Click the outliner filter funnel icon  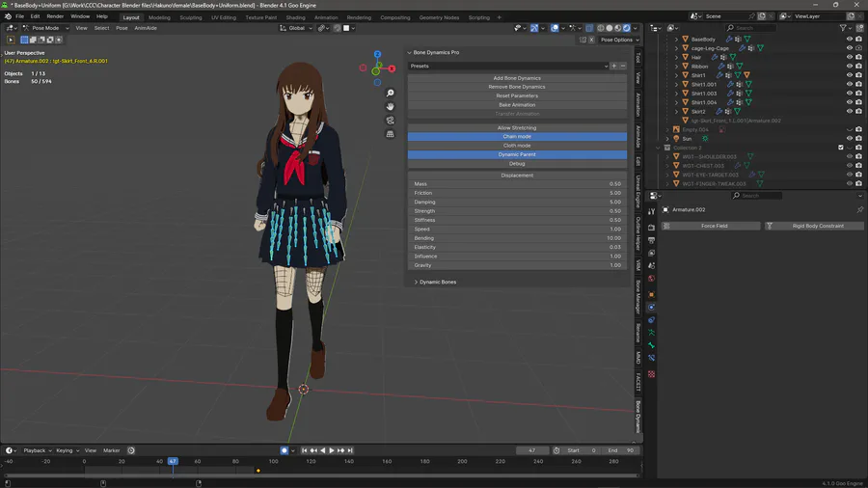coord(843,28)
